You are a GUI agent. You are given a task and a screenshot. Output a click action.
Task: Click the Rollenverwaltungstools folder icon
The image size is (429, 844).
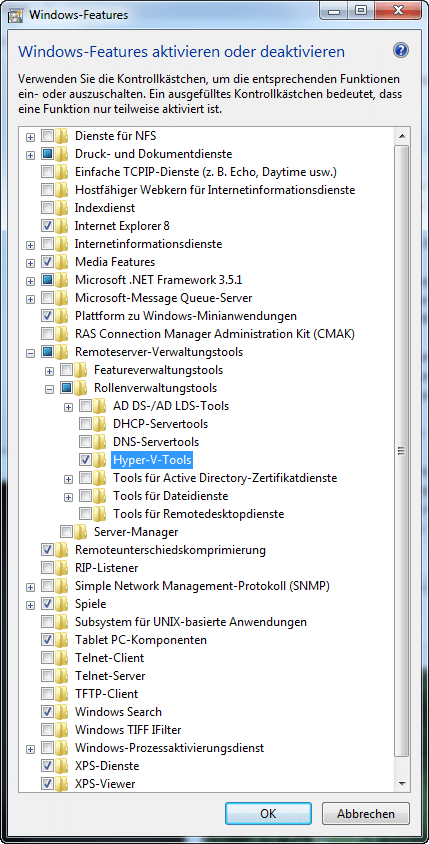pos(81,388)
